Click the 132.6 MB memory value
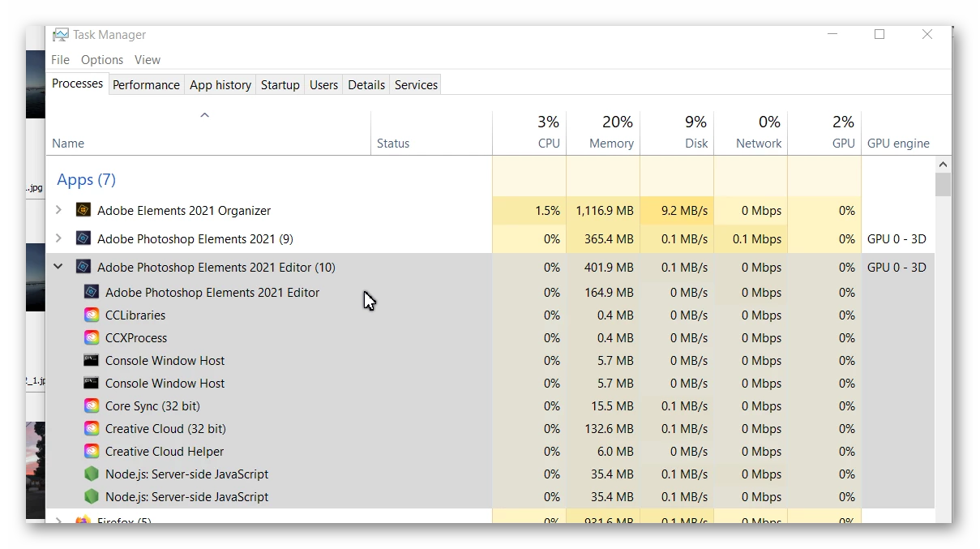The height and width of the screenshot is (549, 980). coord(609,428)
